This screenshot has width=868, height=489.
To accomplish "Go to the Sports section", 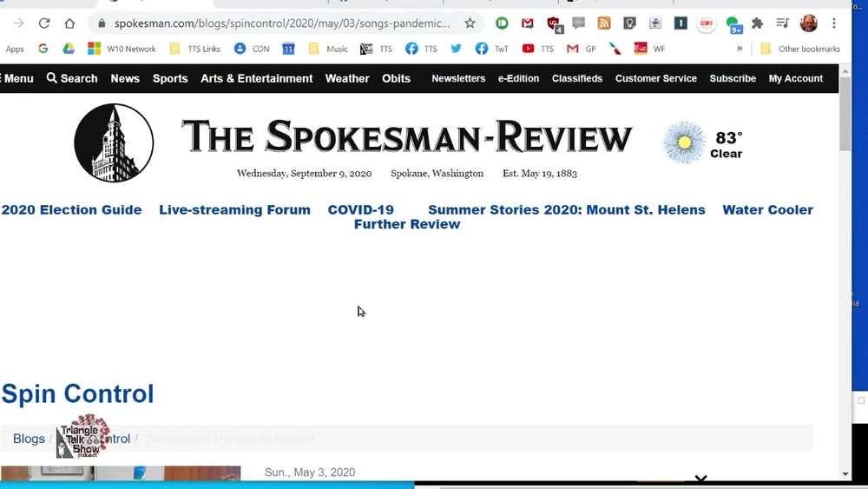I will pyautogui.click(x=170, y=79).
